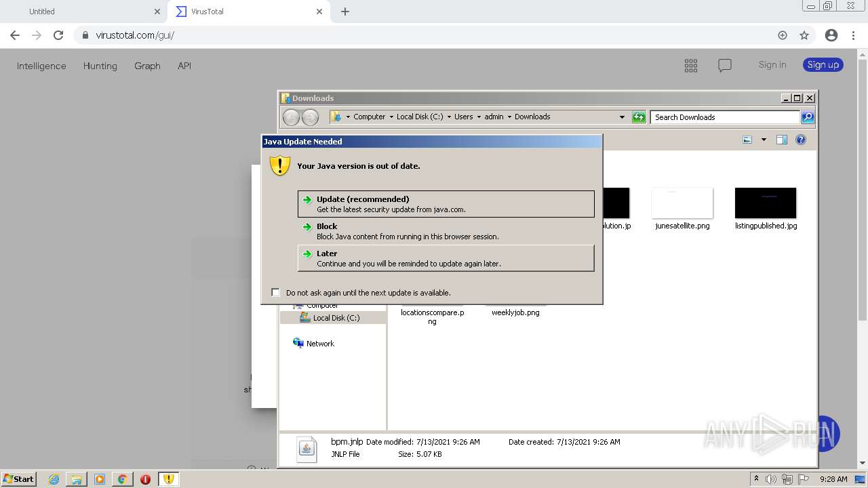Viewport: 868px width, 488px height.
Task: Select Java update warning taskbar item
Action: point(169,479)
